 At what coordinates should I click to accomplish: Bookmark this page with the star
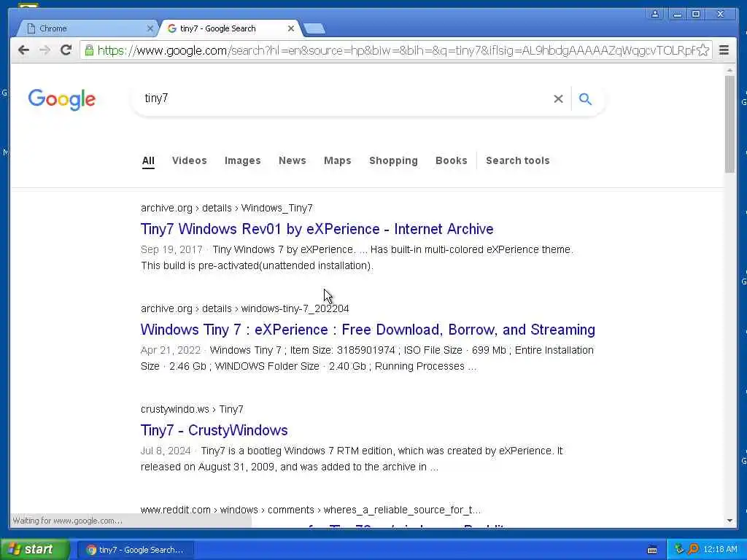(703, 50)
